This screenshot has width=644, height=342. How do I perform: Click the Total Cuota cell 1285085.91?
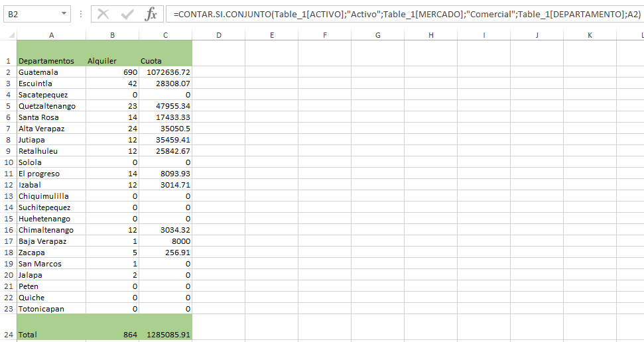pyautogui.click(x=165, y=335)
